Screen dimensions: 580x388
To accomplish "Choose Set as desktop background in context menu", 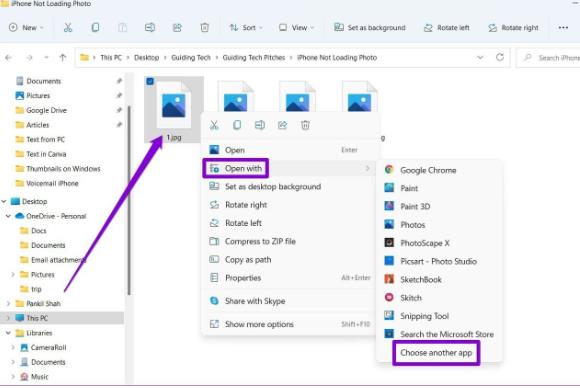I will coord(289,186).
